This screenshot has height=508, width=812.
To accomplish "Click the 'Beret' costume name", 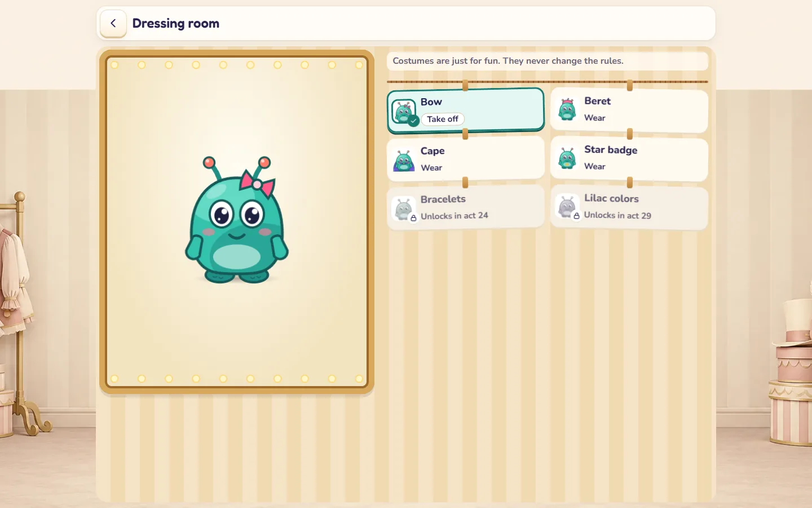I will pos(598,101).
